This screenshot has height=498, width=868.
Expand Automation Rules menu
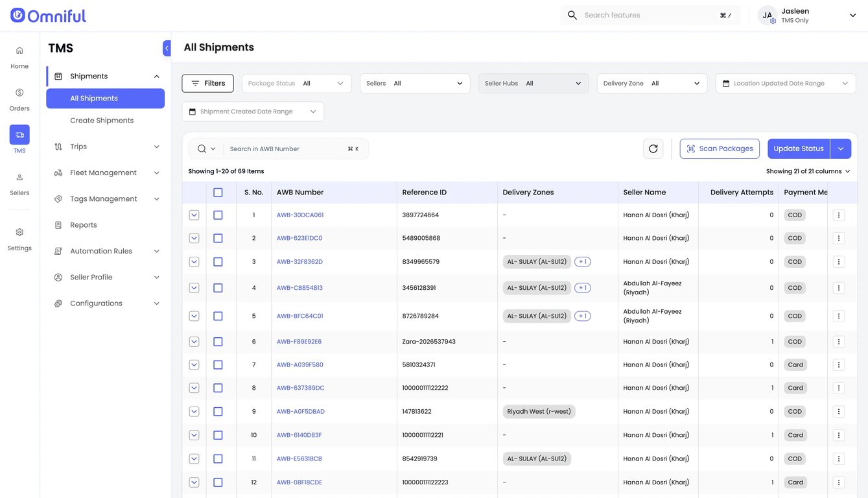(x=106, y=252)
